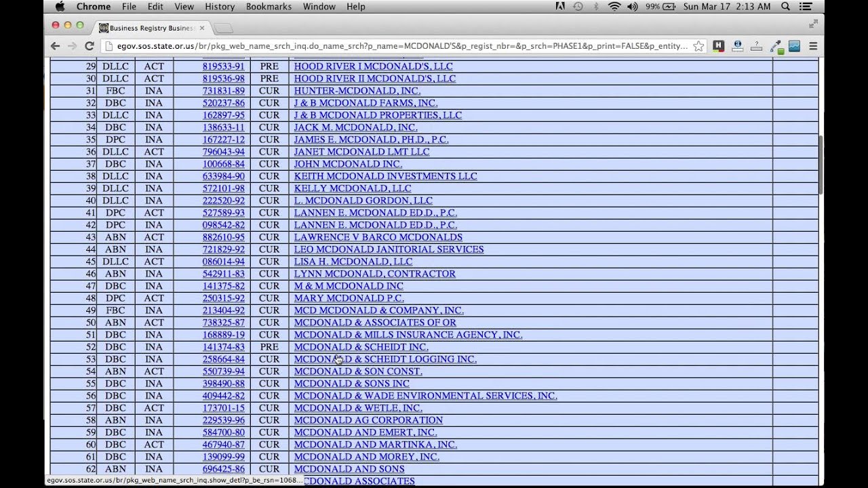
Task: Open the volume control in menu bar
Action: (633, 6)
